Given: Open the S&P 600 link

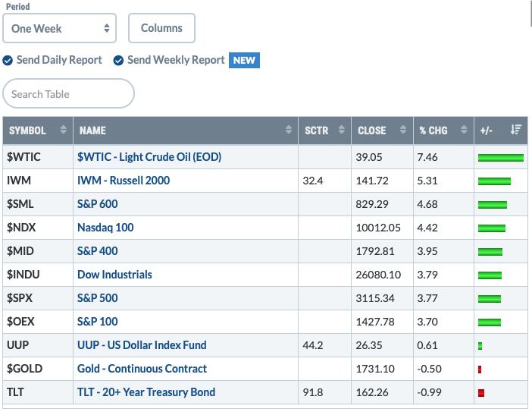Looking at the screenshot, I should point(97,204).
